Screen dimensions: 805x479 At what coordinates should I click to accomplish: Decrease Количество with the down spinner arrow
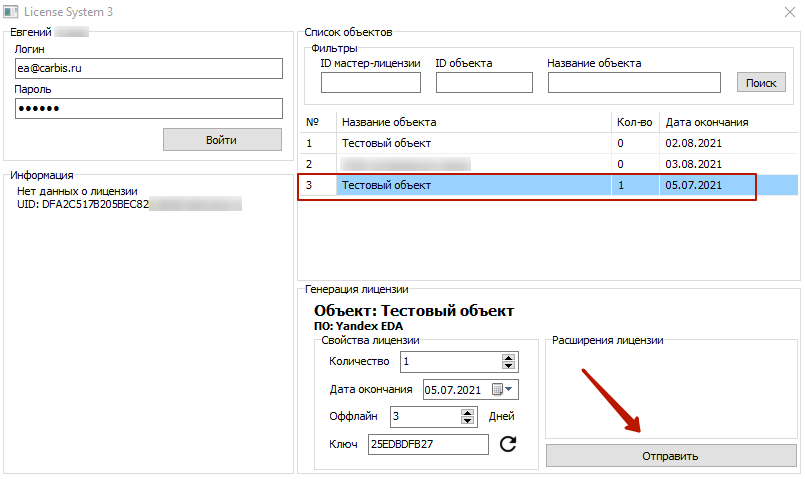pos(508,365)
